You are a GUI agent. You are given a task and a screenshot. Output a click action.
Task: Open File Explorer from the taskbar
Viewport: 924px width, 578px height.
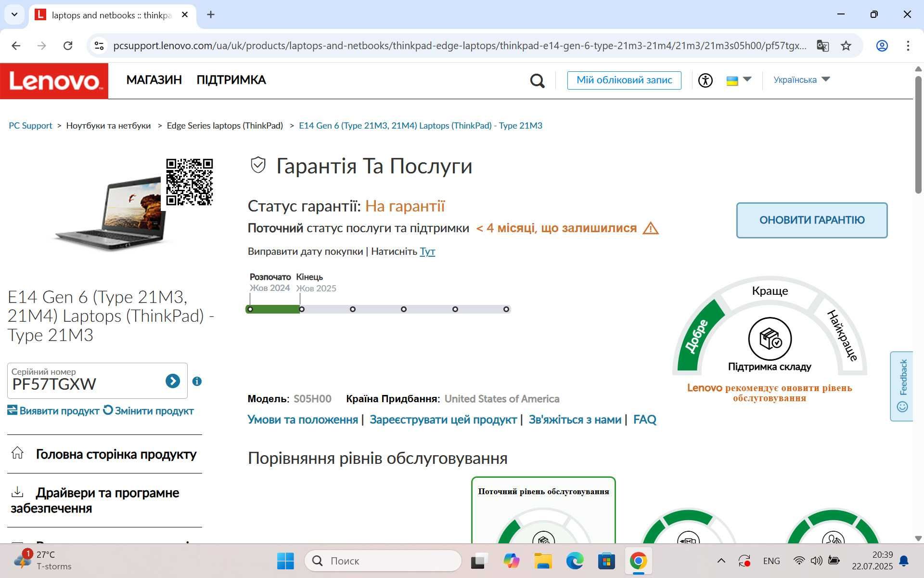(543, 561)
